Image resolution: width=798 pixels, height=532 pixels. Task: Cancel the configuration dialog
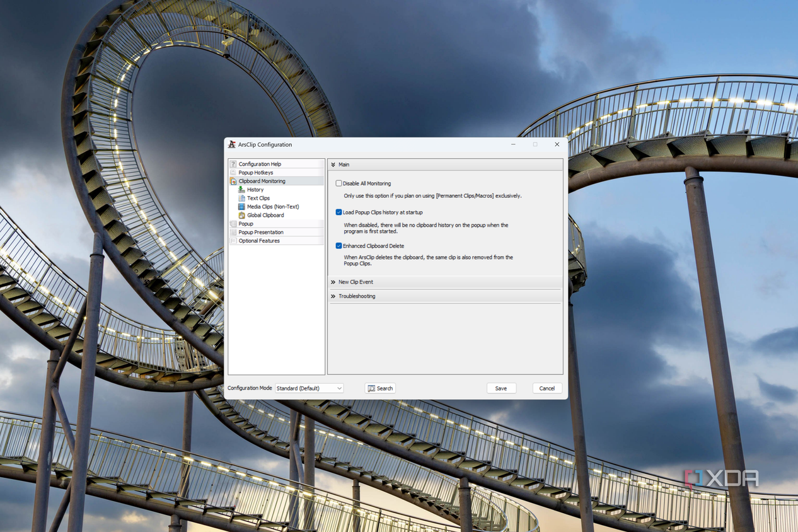click(x=547, y=388)
